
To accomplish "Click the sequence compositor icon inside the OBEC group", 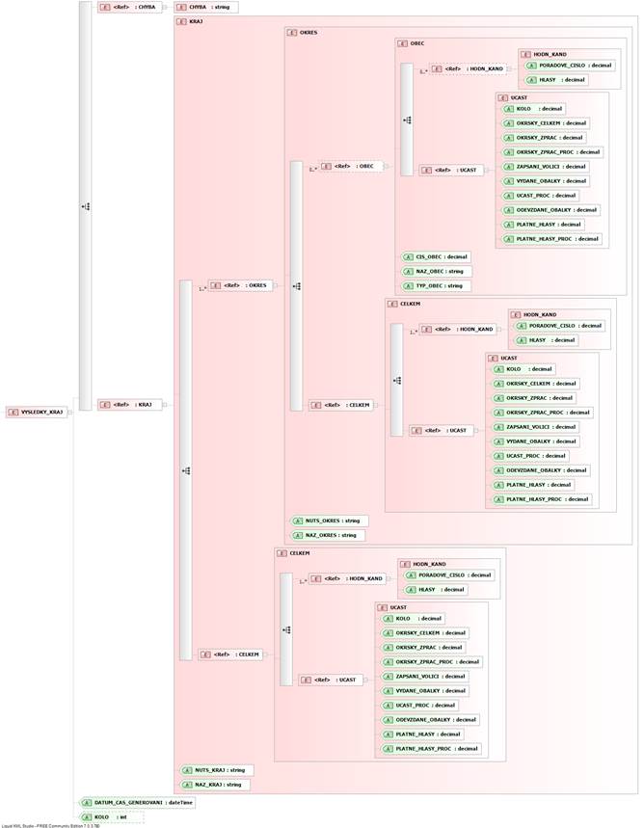I will point(409,120).
